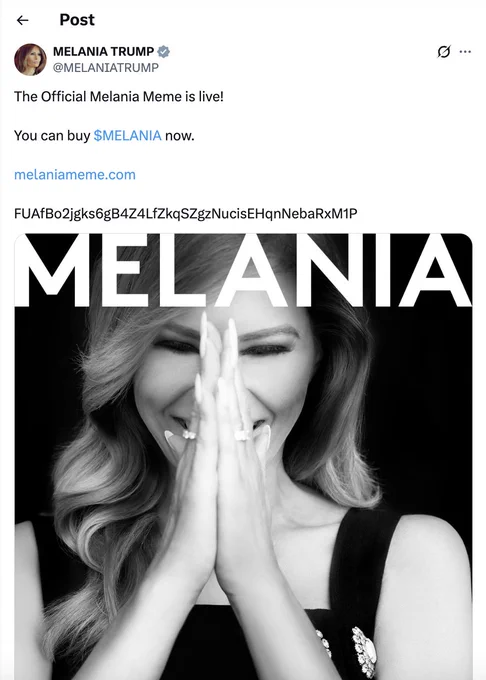This screenshot has width=486, height=680.
Task: Open Melania Trump's profile avatar
Action: click(x=30, y=59)
